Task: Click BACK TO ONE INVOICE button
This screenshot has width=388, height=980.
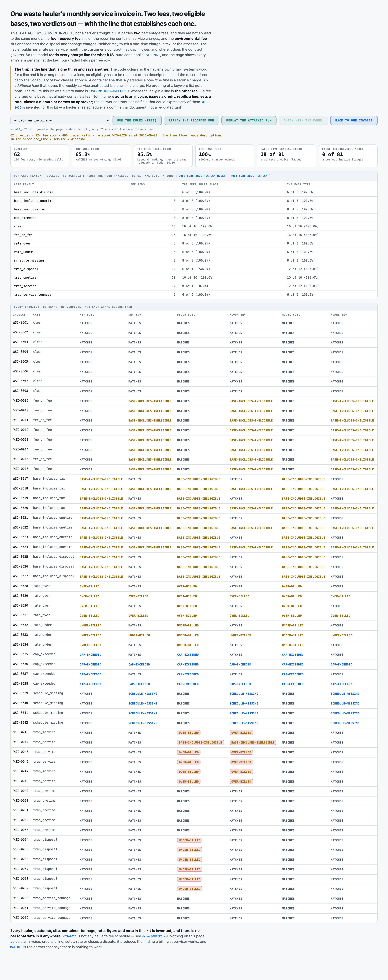Action: pyautogui.click(x=354, y=120)
